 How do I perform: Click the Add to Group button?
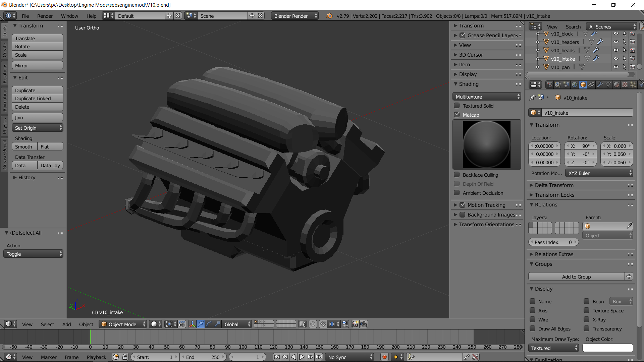[x=576, y=277]
